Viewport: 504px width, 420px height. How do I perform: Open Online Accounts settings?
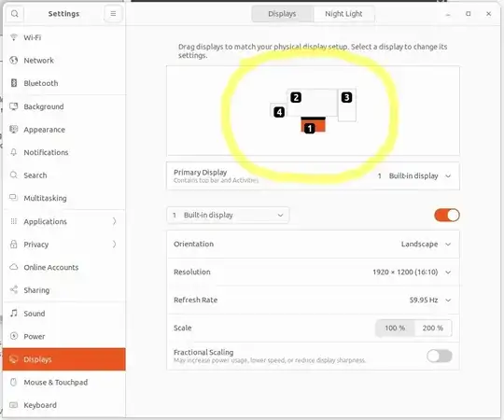[64, 267]
